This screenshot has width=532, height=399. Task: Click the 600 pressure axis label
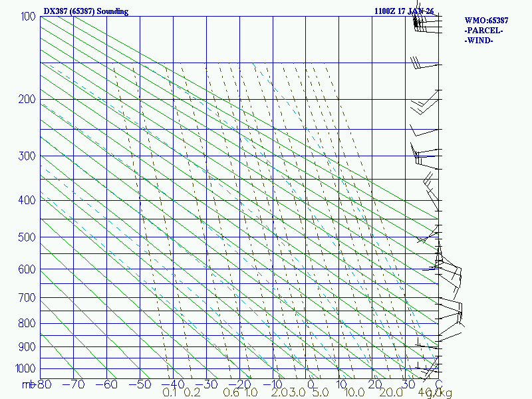pos(27,269)
